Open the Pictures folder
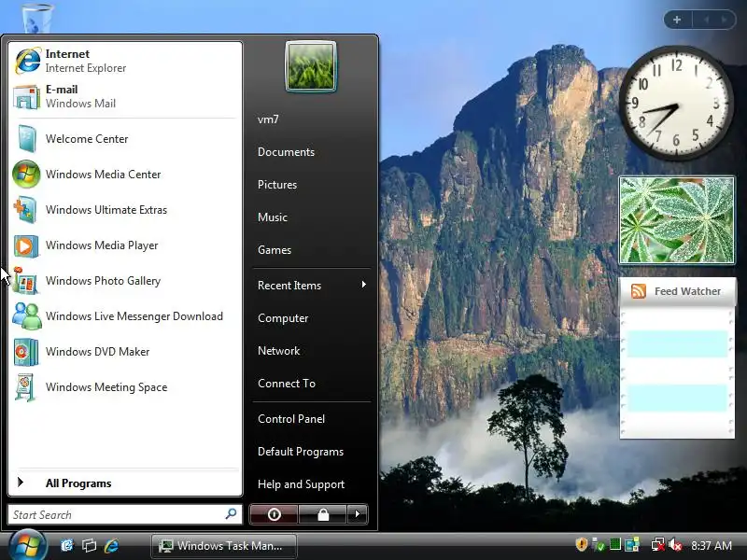This screenshot has height=560, width=747. click(277, 184)
